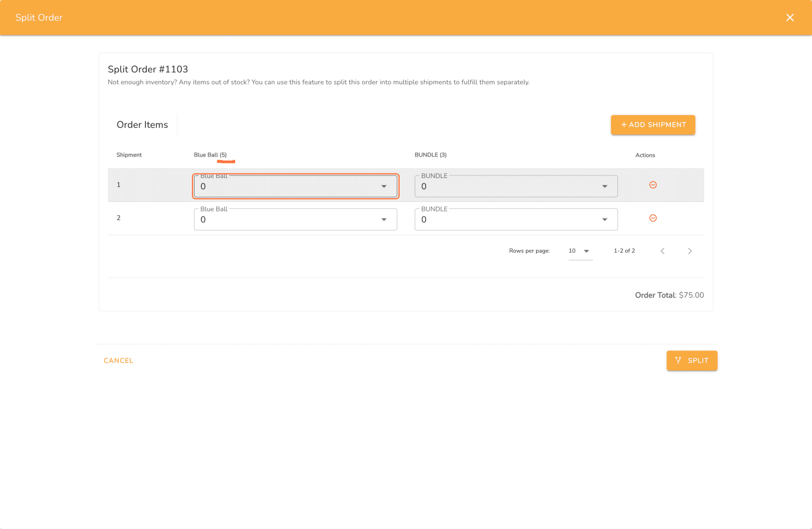Image resolution: width=812 pixels, height=529 pixels.
Task: Open Blue Ball quantity dropdown for shipment 2
Action: pyautogui.click(x=295, y=220)
